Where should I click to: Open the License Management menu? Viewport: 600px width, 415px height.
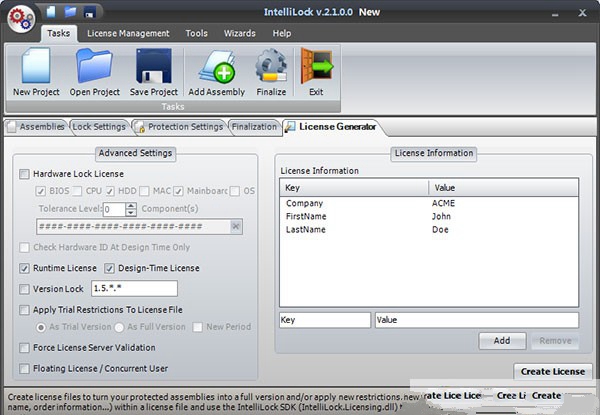coord(128,33)
